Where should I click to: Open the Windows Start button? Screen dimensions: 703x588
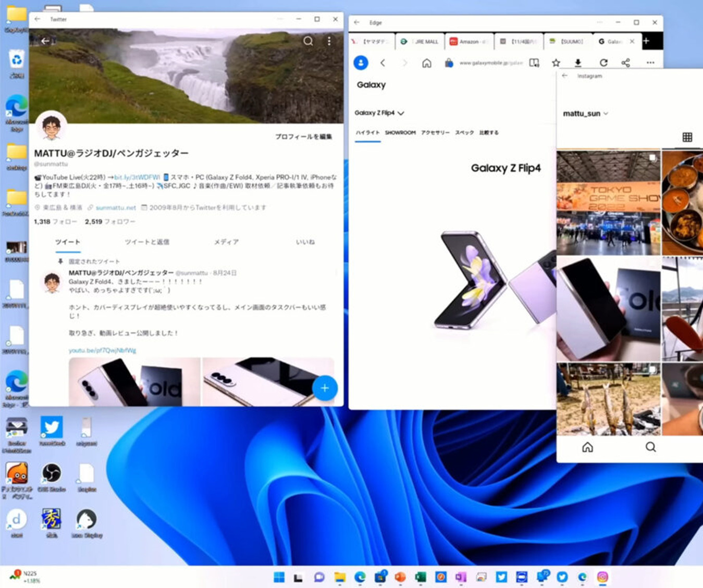point(279,577)
